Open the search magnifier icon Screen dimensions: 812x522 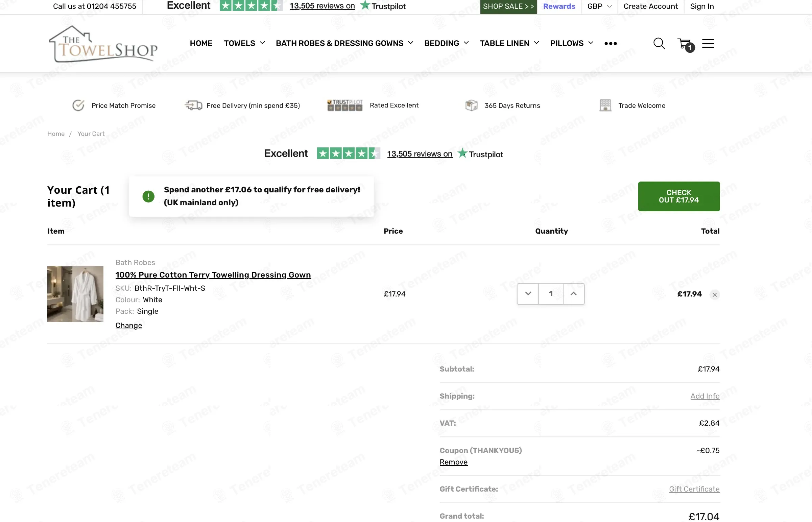pos(659,43)
